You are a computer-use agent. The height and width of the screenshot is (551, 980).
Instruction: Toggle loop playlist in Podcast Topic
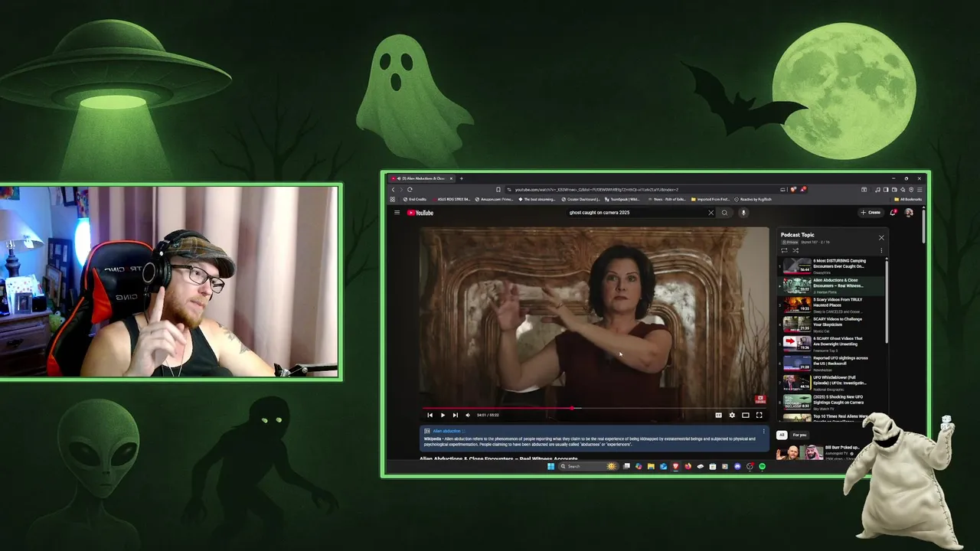pos(784,250)
